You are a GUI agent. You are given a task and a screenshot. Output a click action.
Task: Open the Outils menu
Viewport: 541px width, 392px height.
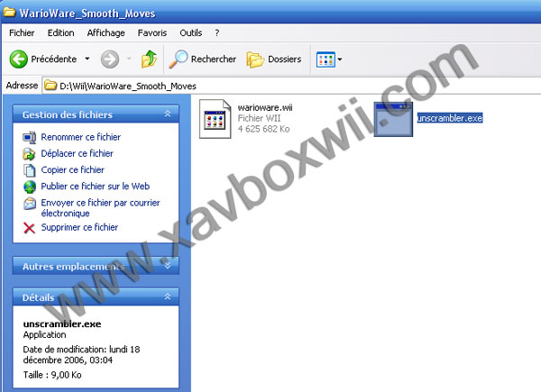(191, 33)
